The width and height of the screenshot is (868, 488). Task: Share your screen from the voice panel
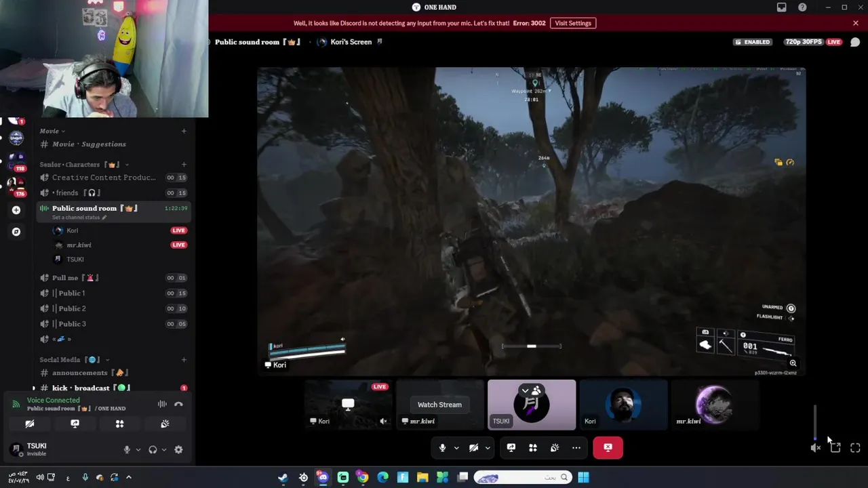(75, 424)
